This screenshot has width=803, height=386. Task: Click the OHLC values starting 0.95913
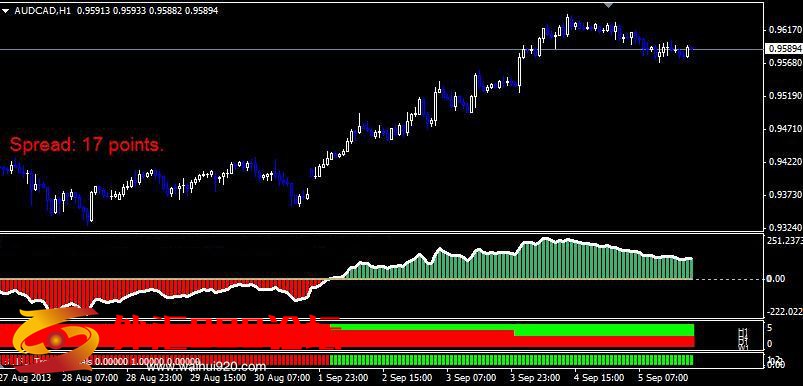coord(147,10)
